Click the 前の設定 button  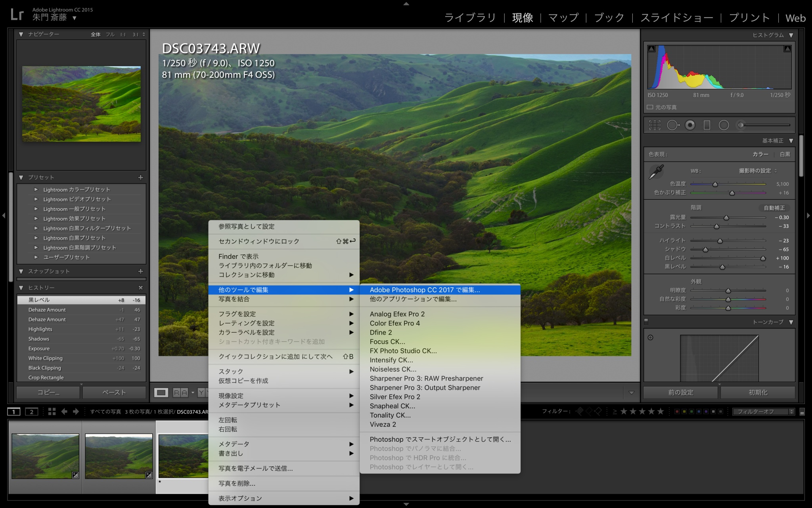click(x=680, y=393)
